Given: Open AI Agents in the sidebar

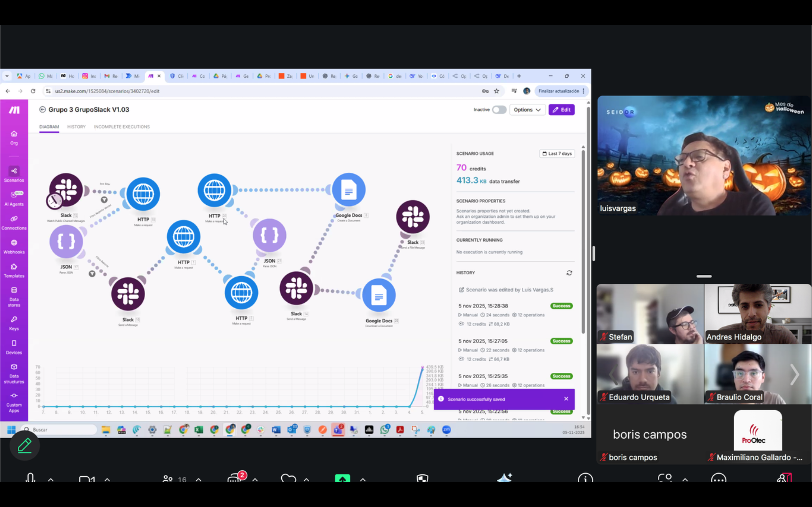Looking at the screenshot, I should coord(14,198).
